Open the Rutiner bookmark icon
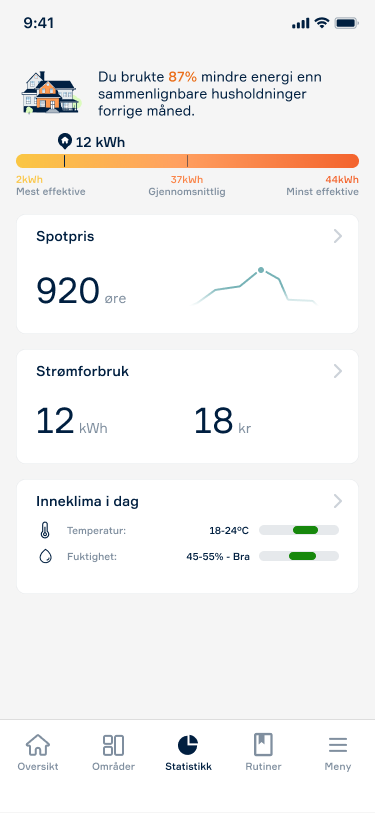The image size is (375, 813). pyautogui.click(x=263, y=745)
